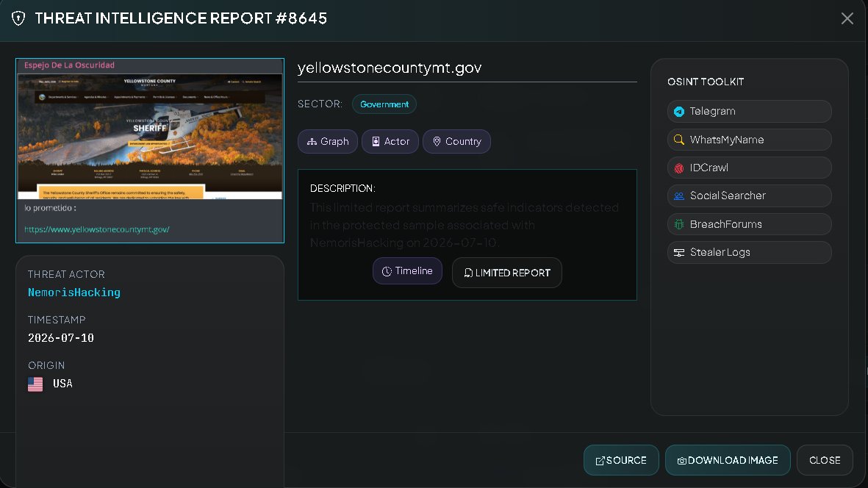Click the THREAT ACTOR label

tap(66, 274)
